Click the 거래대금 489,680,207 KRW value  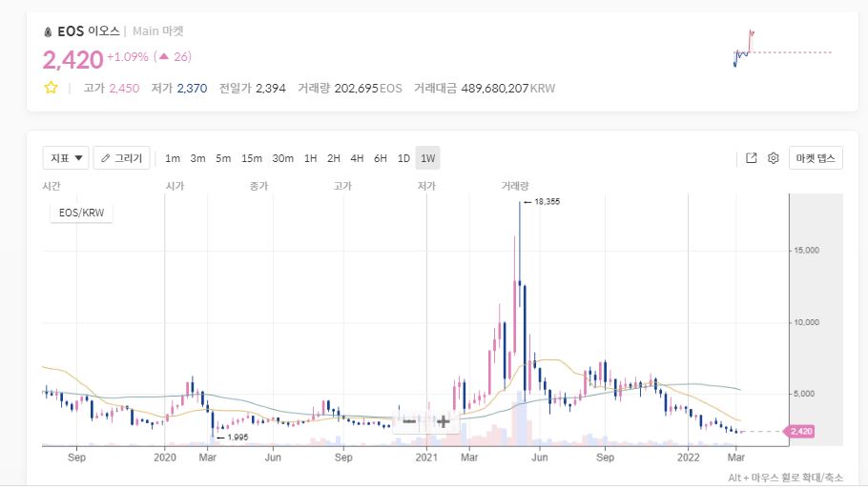485,89
